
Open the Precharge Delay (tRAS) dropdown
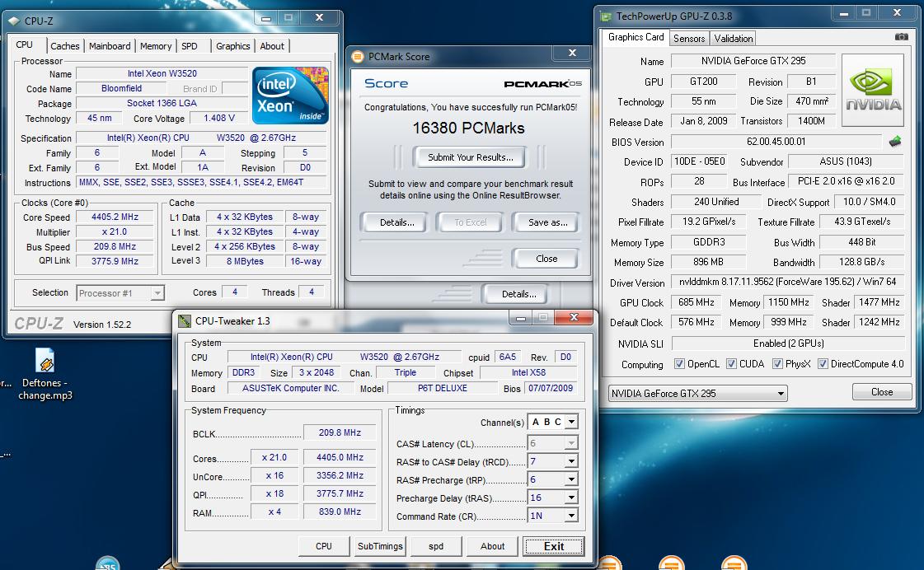pyautogui.click(x=553, y=498)
